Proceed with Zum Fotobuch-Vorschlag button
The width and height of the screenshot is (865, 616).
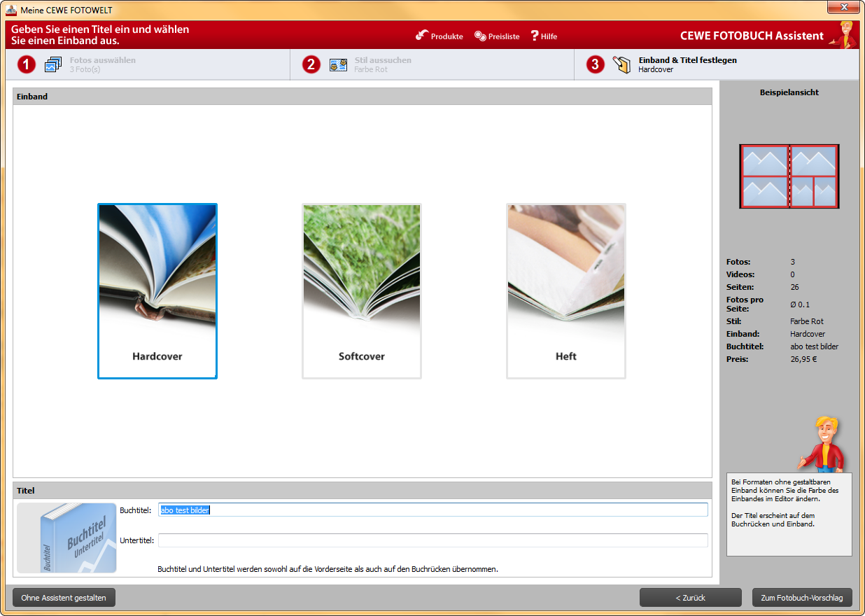coord(802,598)
